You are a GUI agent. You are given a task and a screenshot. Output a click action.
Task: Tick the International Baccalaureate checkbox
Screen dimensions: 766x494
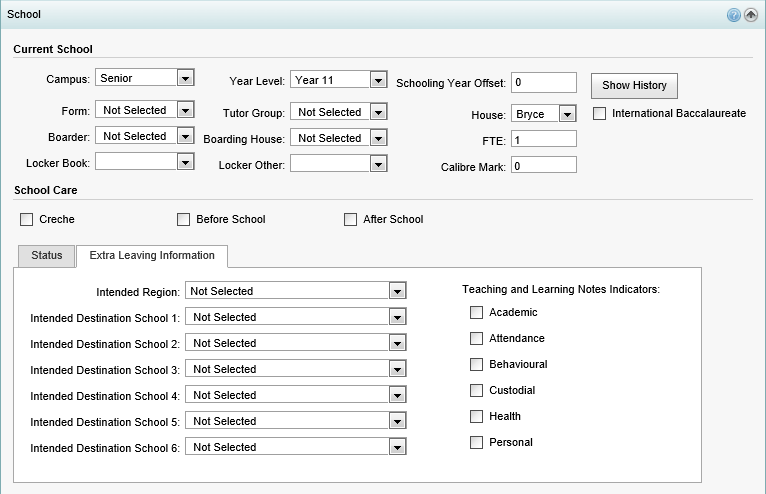599,113
